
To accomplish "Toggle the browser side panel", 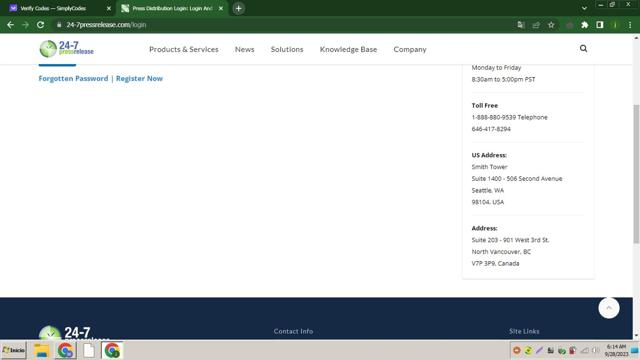I will (x=600, y=25).
